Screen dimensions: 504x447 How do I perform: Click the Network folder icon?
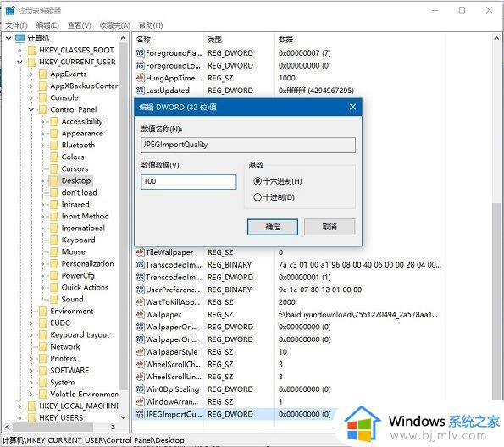[42, 347]
